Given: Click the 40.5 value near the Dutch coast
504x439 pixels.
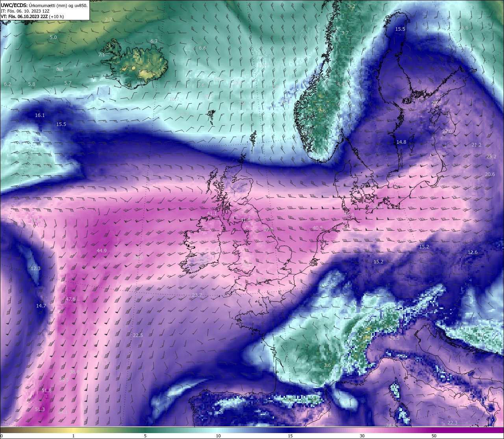Looking at the screenshot, I should tap(318, 228).
